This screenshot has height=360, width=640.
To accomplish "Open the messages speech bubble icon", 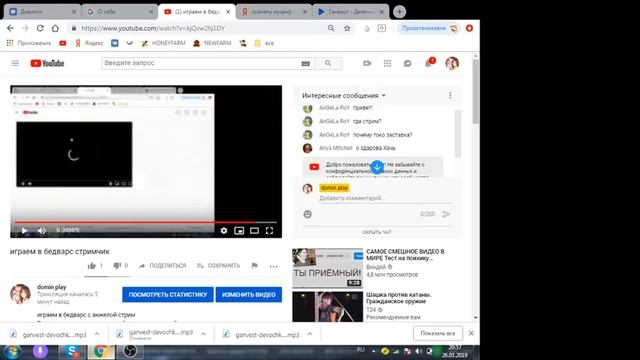I will tap(407, 63).
